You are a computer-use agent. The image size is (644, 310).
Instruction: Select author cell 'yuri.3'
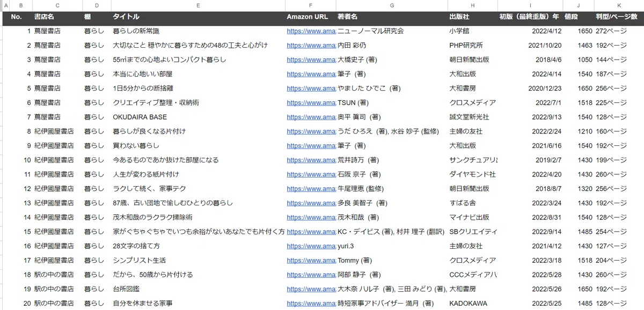point(392,246)
